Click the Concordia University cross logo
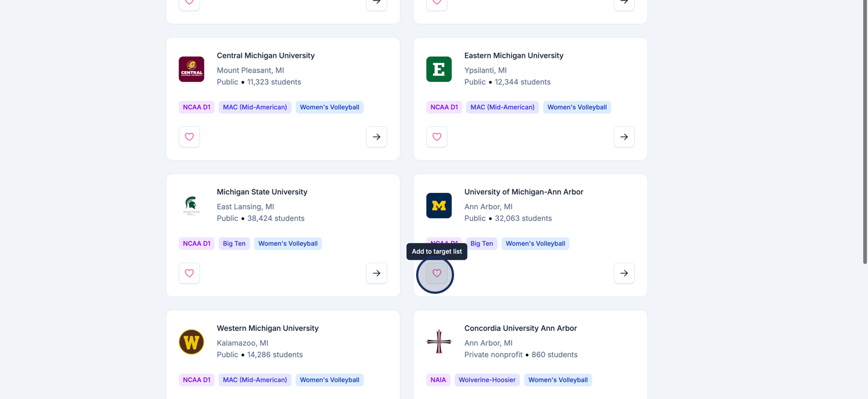868x399 pixels. (x=439, y=342)
